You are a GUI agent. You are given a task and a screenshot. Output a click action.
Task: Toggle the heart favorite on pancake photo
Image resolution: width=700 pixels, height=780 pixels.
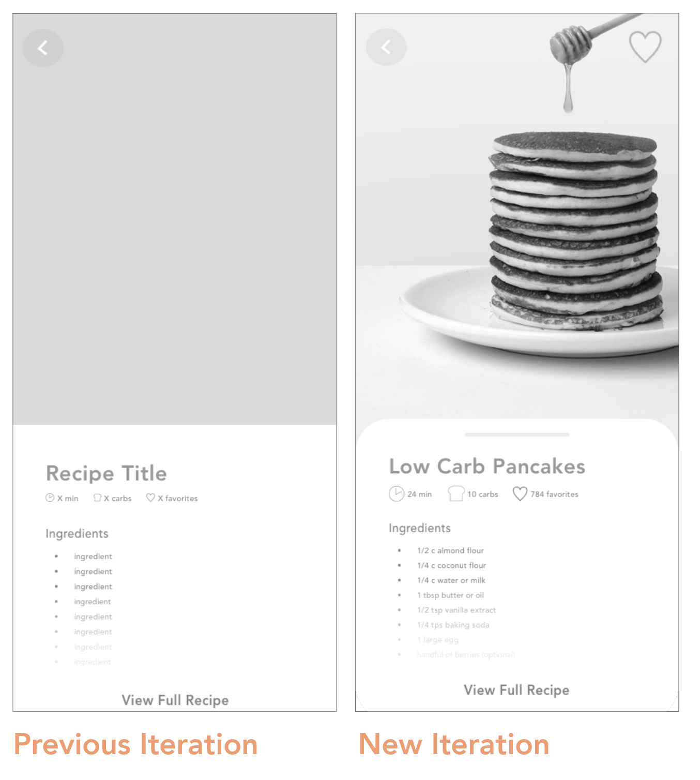click(x=645, y=47)
